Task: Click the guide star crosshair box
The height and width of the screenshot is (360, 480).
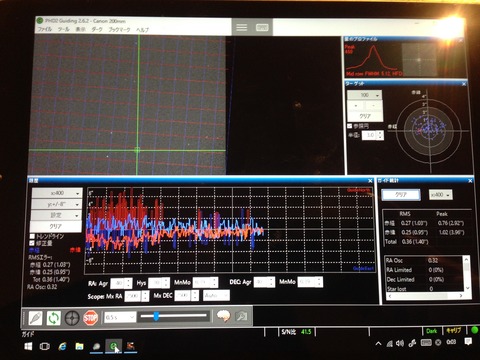Action: pyautogui.click(x=137, y=150)
